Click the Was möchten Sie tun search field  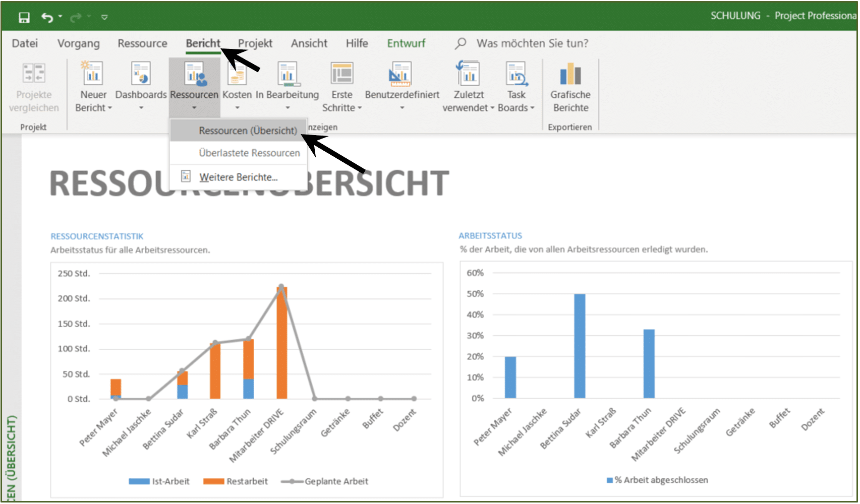pos(532,43)
